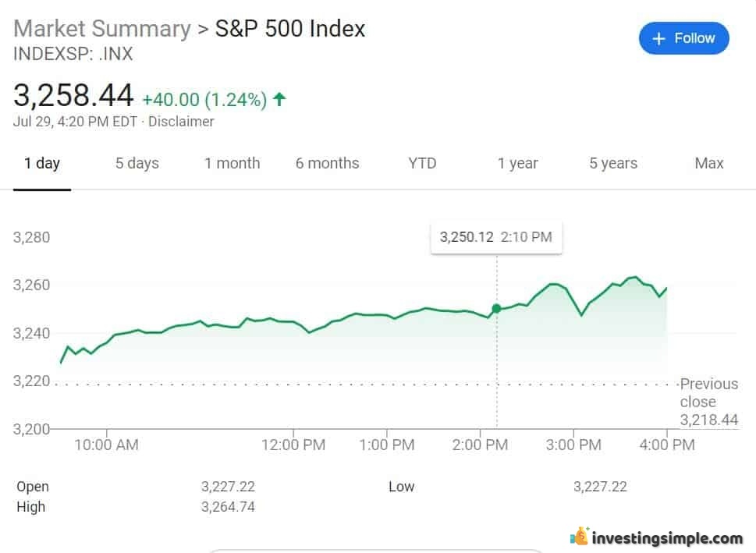Show the 1 year chart
Screen dimensions: 756x553
tap(518, 164)
